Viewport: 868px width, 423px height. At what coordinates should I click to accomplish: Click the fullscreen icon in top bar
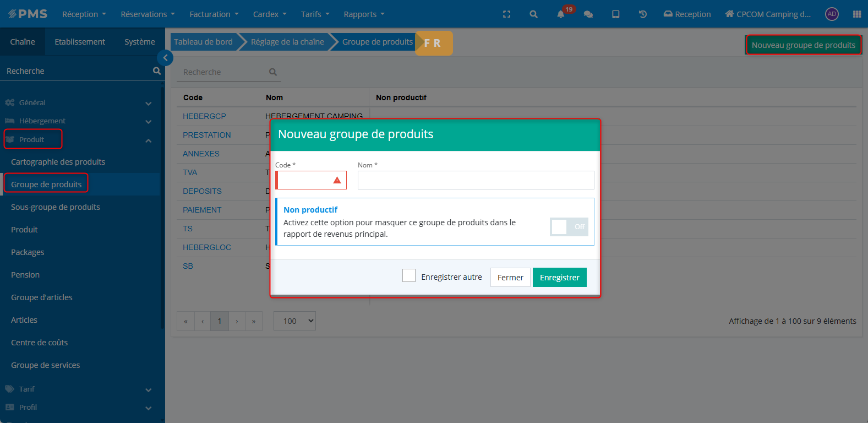(x=506, y=14)
